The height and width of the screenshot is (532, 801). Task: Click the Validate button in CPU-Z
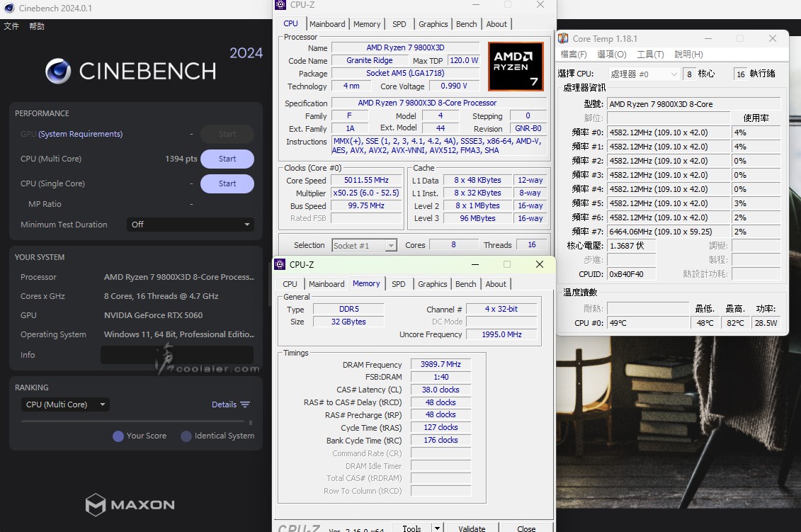(472, 528)
